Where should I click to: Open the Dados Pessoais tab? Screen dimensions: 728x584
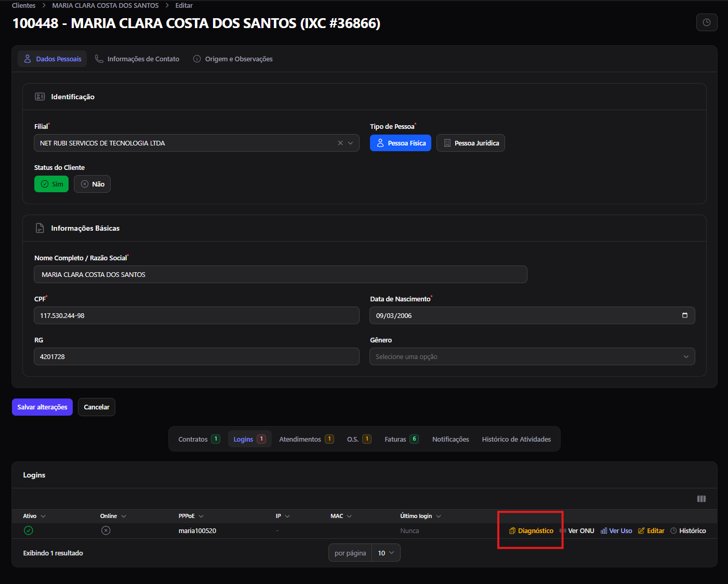pyautogui.click(x=52, y=59)
